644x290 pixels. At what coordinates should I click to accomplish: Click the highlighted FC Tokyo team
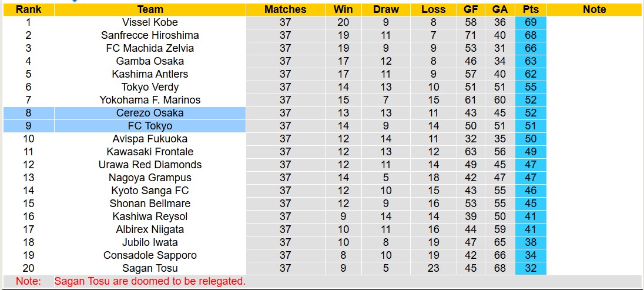click(x=150, y=126)
